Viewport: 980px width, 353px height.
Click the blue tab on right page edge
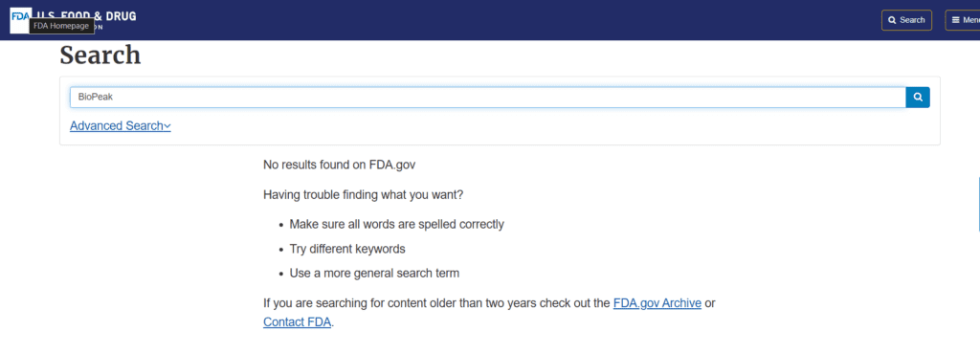978,204
